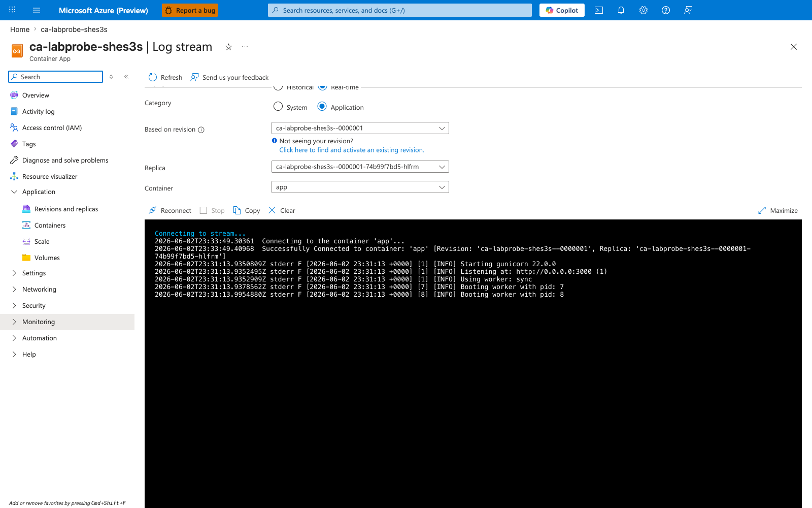Select the Application category radio button
This screenshot has width=812, height=508.
322,107
